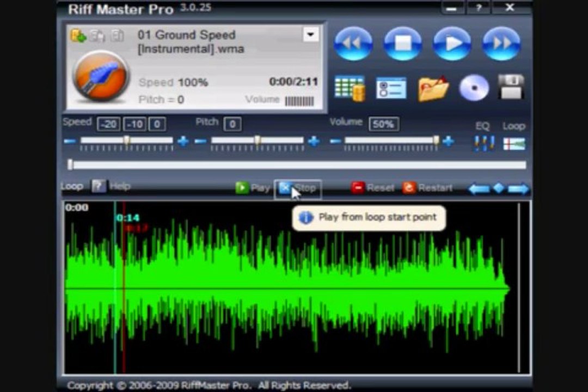Click the floppy disk save icon
The height and width of the screenshot is (392, 588).
tap(511, 87)
